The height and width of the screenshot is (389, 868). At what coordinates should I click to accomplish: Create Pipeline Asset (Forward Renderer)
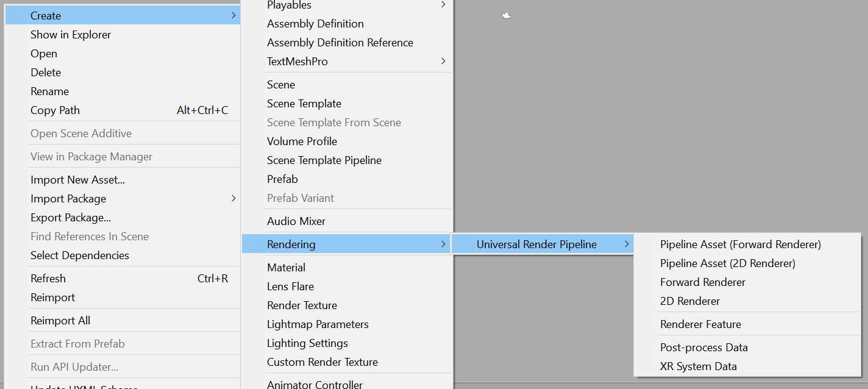point(740,244)
